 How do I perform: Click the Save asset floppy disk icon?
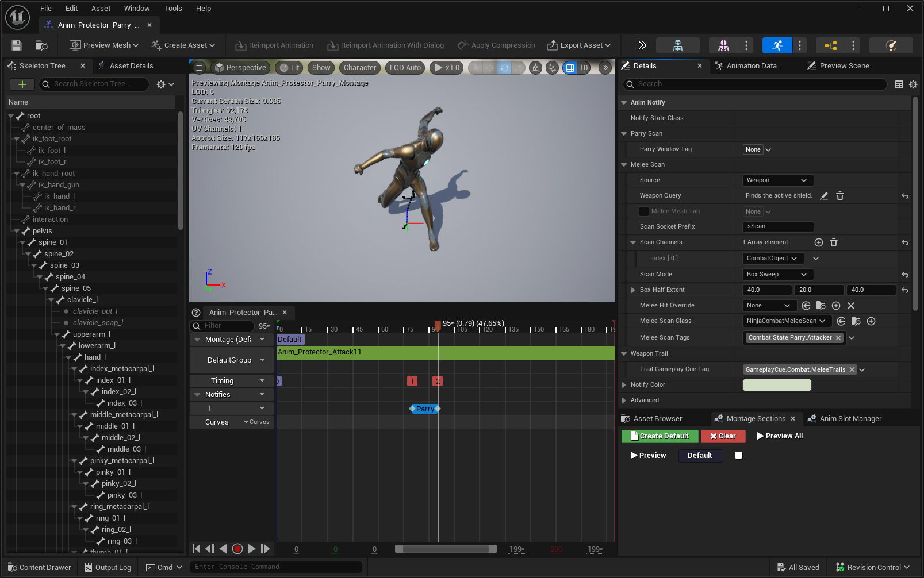(x=17, y=45)
